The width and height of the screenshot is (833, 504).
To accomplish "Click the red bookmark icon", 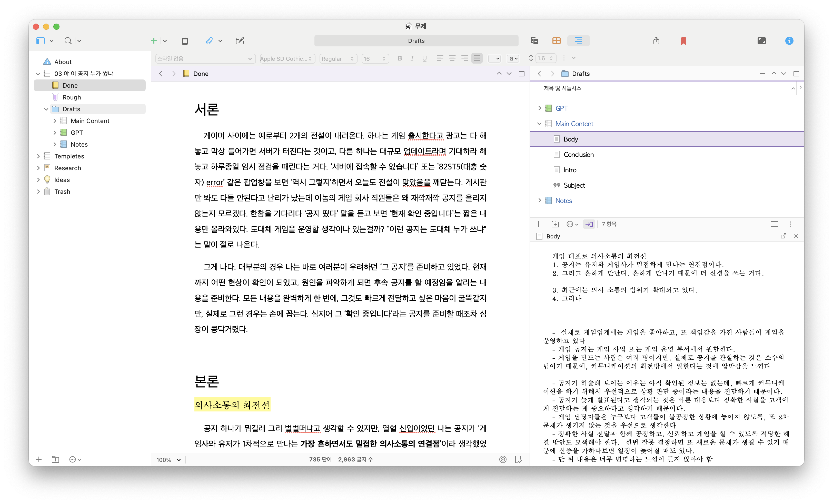I will (683, 41).
